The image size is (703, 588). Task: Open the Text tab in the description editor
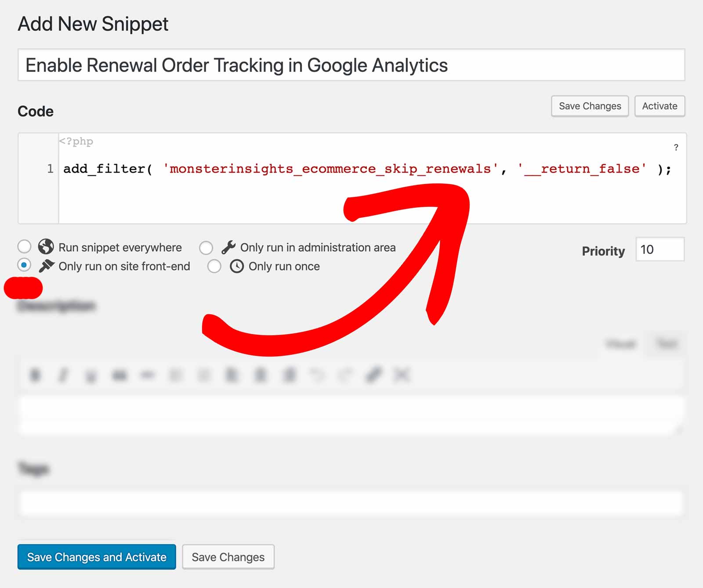[667, 344]
